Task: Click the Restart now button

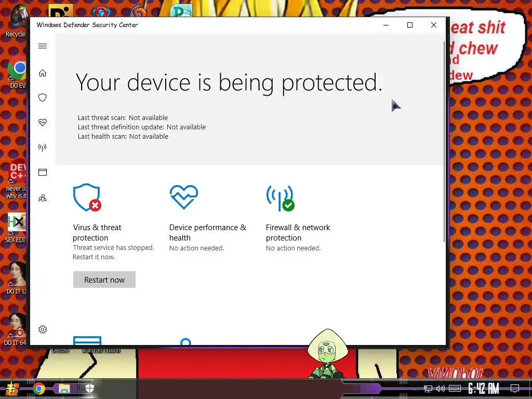Action: pyautogui.click(x=104, y=280)
